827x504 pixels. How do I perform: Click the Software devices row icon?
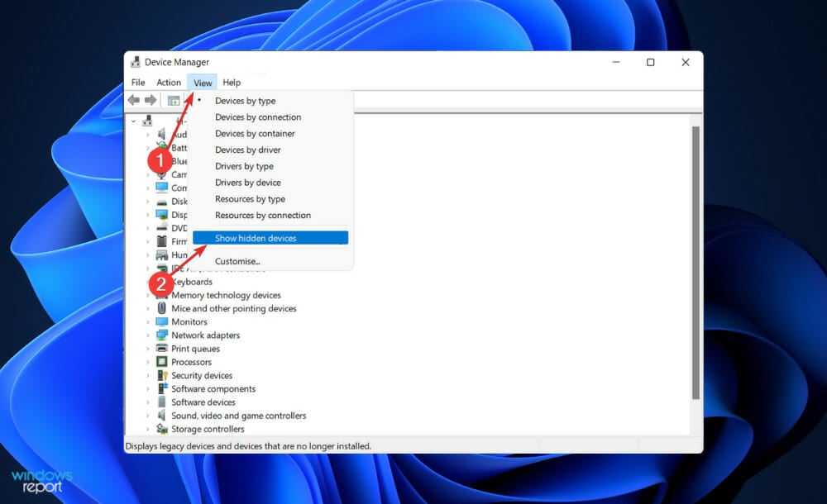click(162, 402)
